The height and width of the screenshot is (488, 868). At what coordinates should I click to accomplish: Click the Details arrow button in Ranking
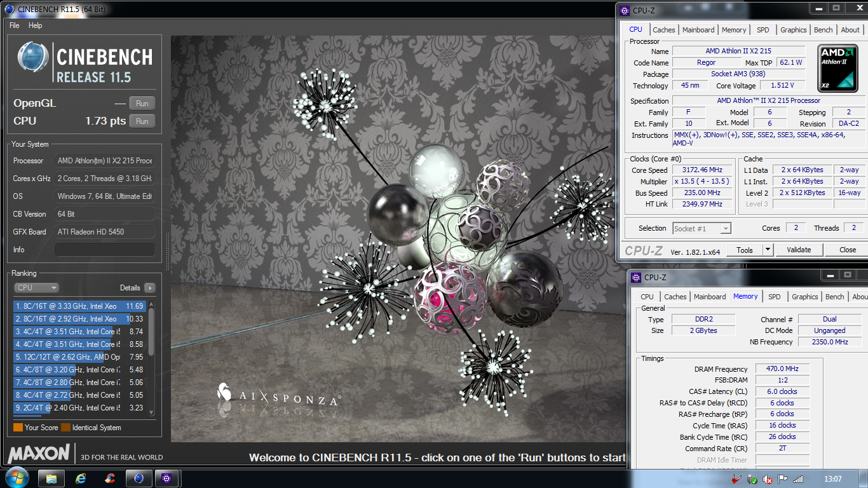point(149,288)
